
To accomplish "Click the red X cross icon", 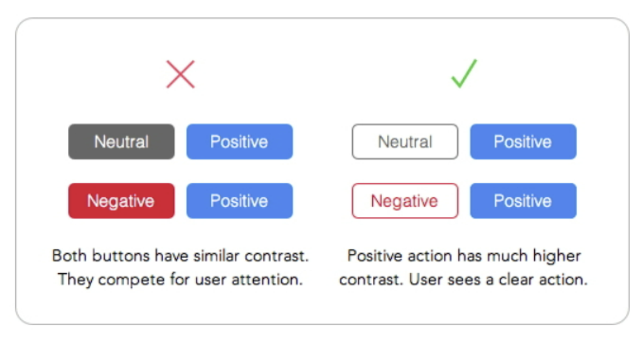I will (180, 75).
